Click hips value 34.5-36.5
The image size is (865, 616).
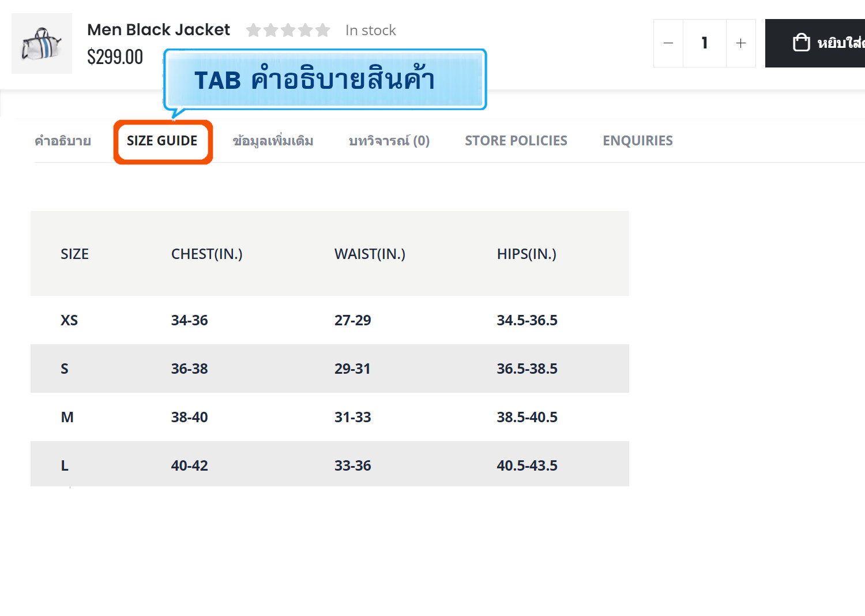[527, 320]
